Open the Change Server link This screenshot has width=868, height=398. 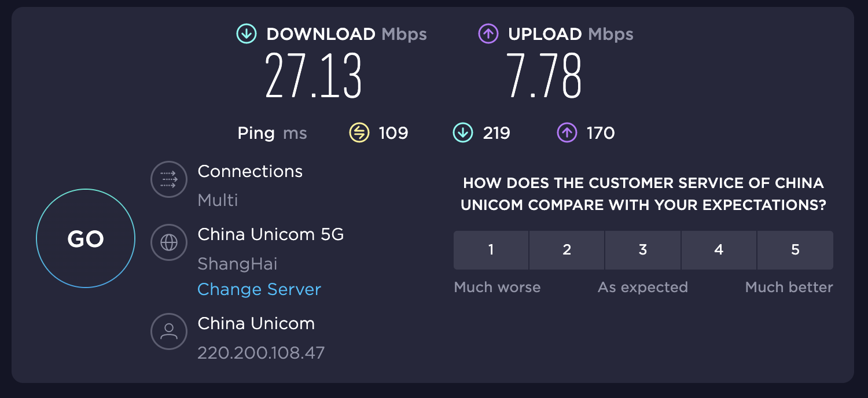point(259,289)
